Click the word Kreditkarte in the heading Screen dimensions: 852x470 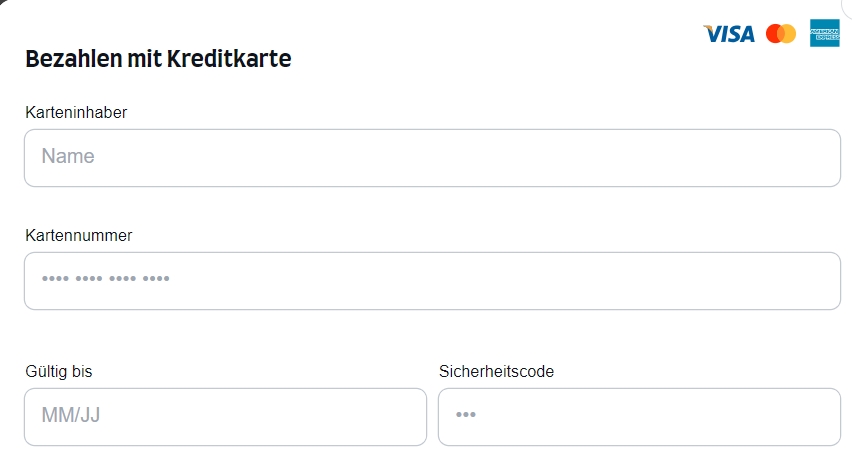click(229, 59)
